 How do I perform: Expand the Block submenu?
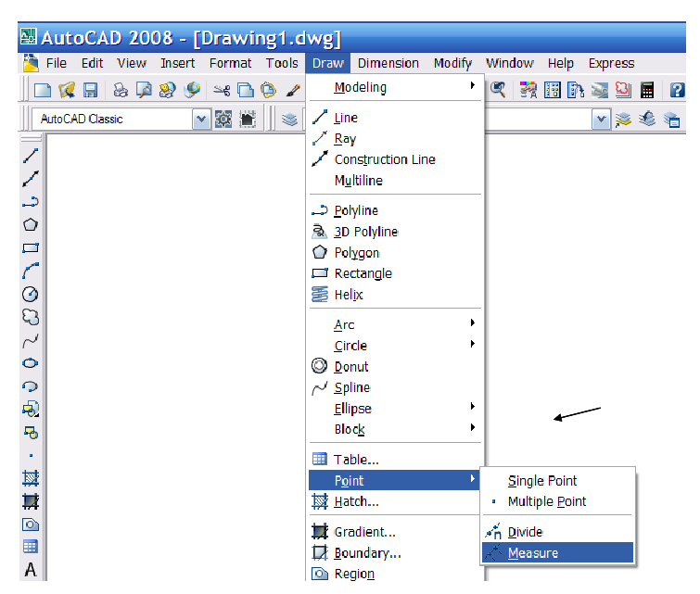tap(395, 429)
